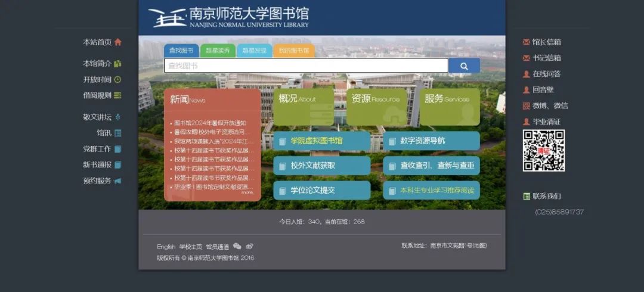Open the WeChat icon in the footer
The width and height of the screenshot is (644, 292).
[237, 246]
